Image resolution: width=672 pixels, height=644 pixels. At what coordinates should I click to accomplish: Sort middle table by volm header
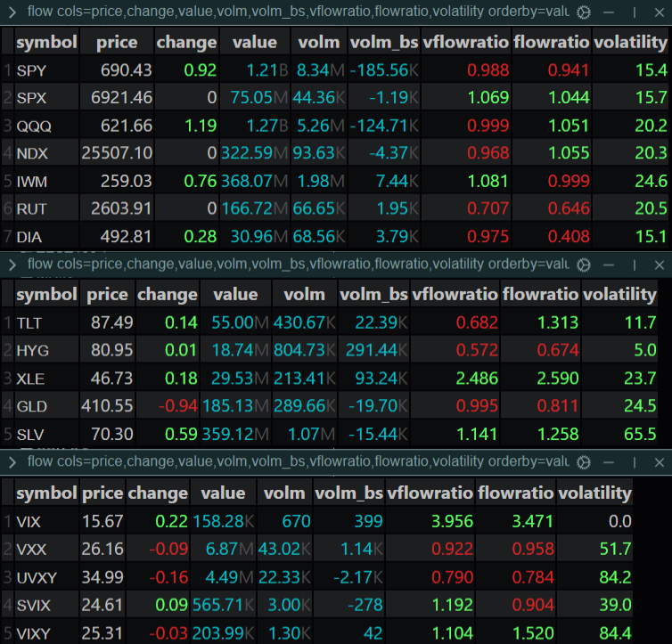(304, 295)
